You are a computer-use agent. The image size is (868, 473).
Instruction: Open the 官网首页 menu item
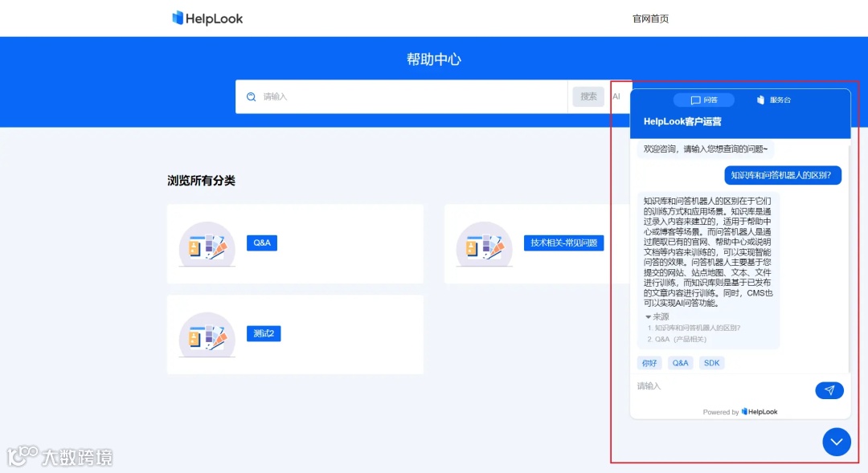coord(649,18)
